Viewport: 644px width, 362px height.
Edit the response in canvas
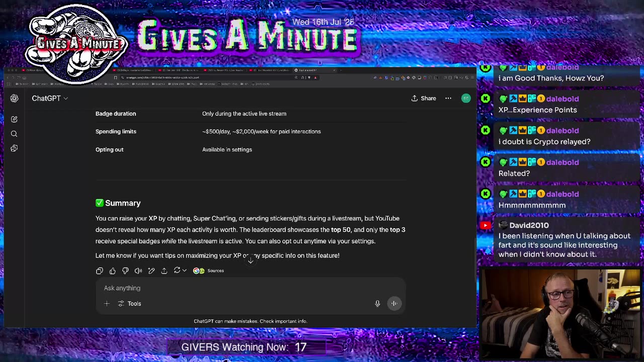151,270
